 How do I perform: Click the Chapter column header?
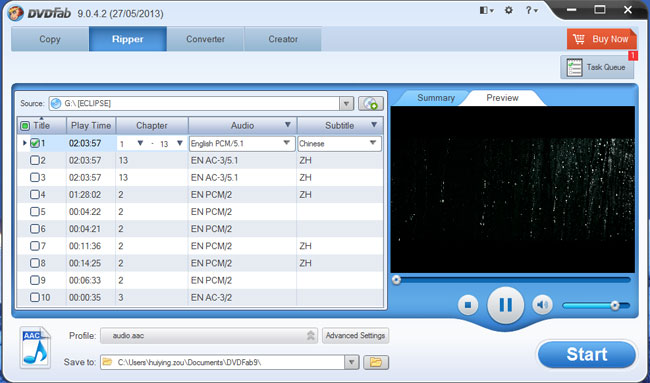click(x=152, y=126)
